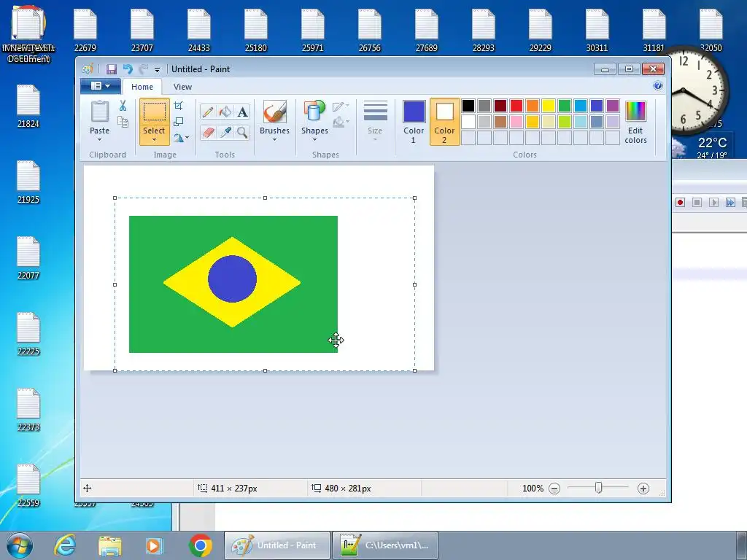Select desktop file named 22679
The width and height of the screenshot is (747, 560).
85,31
